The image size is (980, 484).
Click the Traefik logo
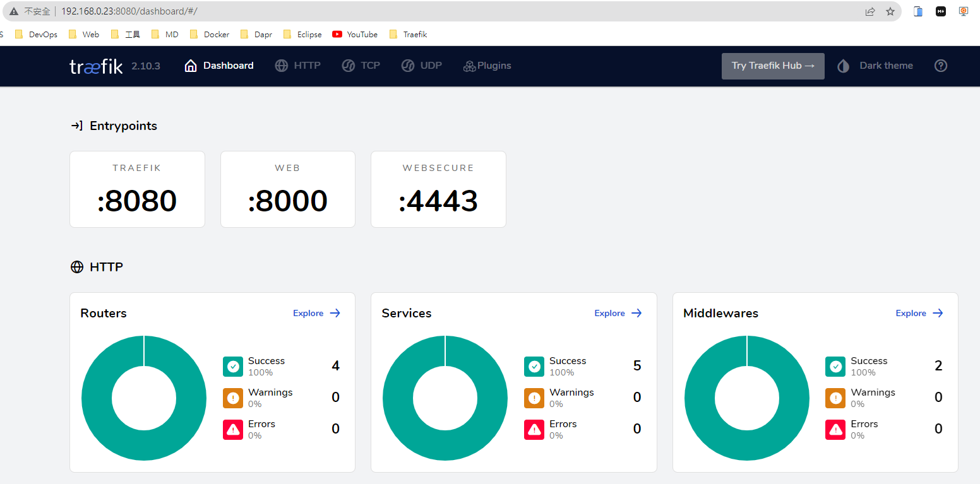[96, 66]
